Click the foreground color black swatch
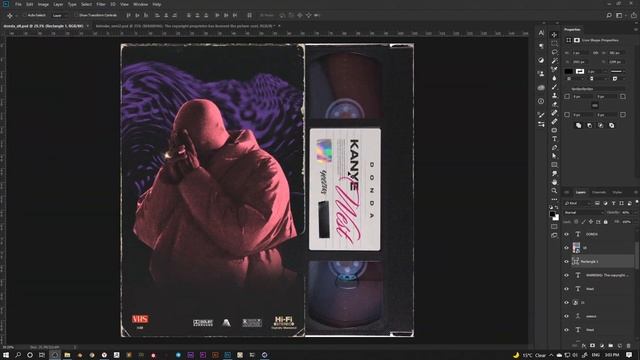 coord(552,213)
